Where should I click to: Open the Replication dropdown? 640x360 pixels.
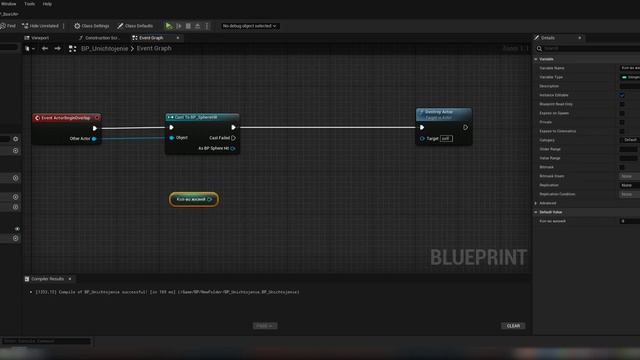pos(630,185)
